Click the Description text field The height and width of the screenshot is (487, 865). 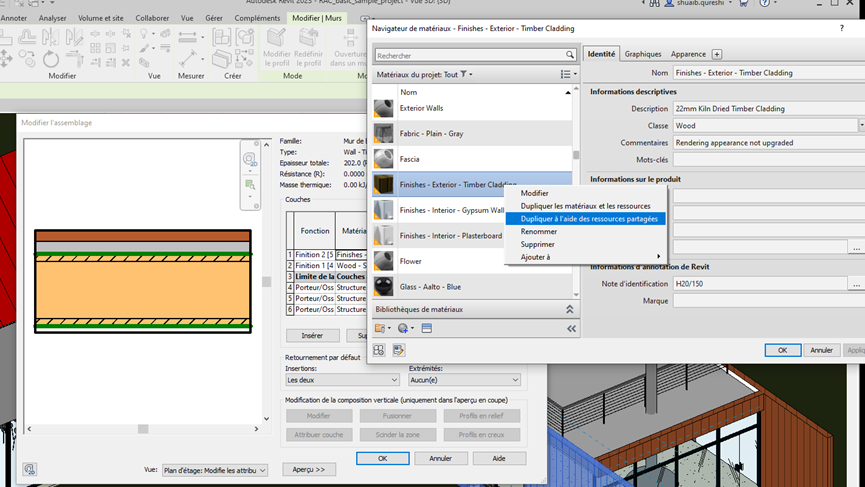coord(764,109)
